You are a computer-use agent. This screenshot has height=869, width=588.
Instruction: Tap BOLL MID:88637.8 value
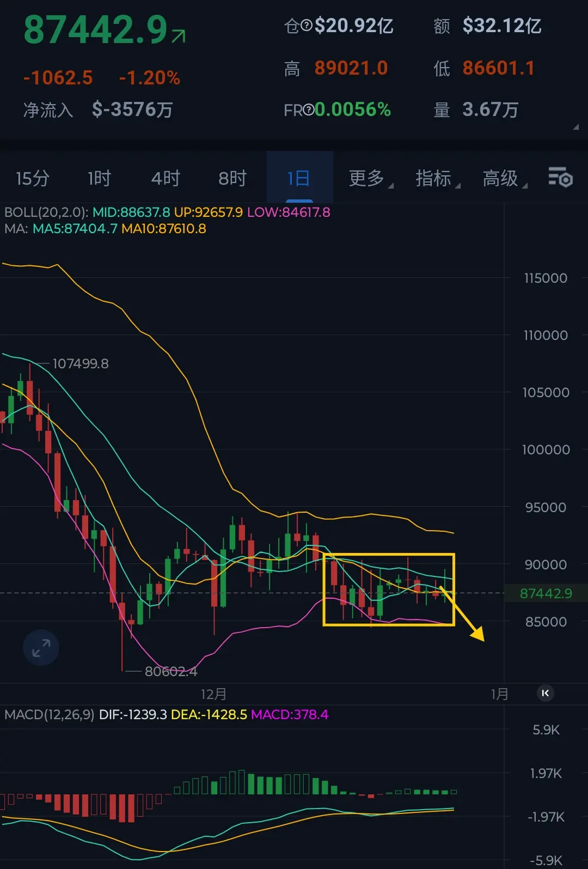[x=131, y=212]
